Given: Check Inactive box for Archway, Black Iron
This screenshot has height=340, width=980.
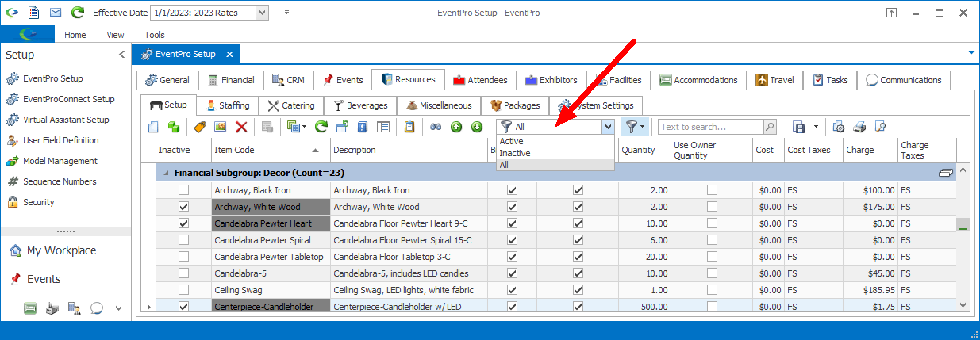Looking at the screenshot, I should pos(184,190).
